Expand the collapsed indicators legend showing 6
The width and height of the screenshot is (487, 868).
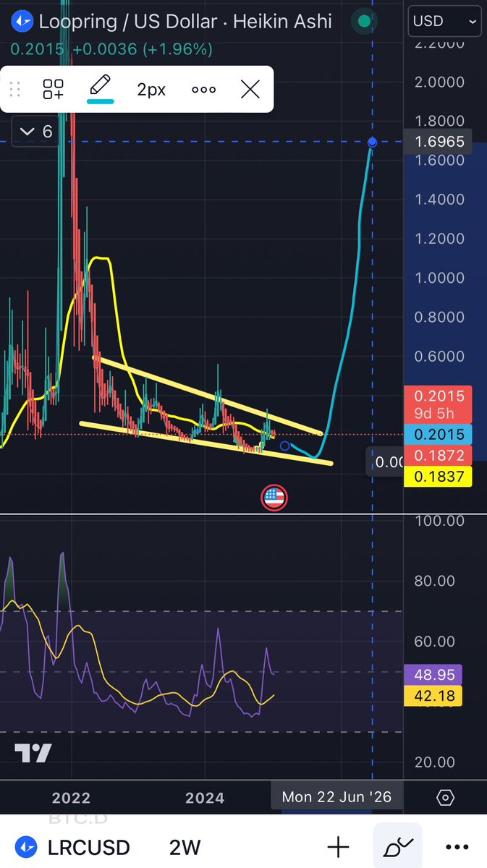click(x=35, y=132)
